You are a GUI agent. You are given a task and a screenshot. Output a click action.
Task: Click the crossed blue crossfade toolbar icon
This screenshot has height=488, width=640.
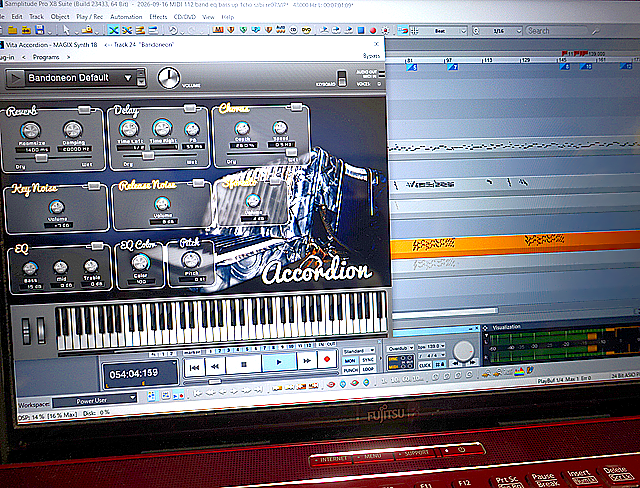tap(113, 30)
